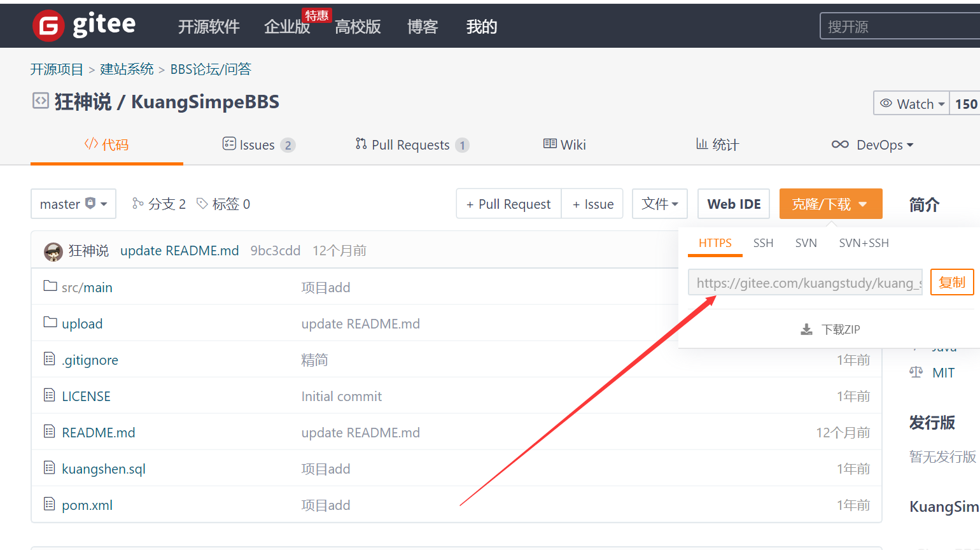Screen dimensions: 980x550
Task: Open 开源软件 in top navigation
Action: click(x=209, y=27)
